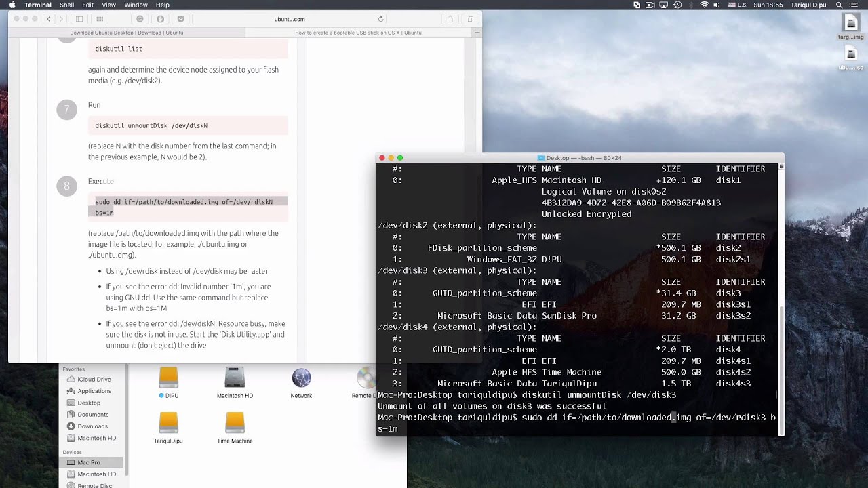
Task: Click the diskutil unmountDisk /dev/diskN code
Action: click(188, 125)
